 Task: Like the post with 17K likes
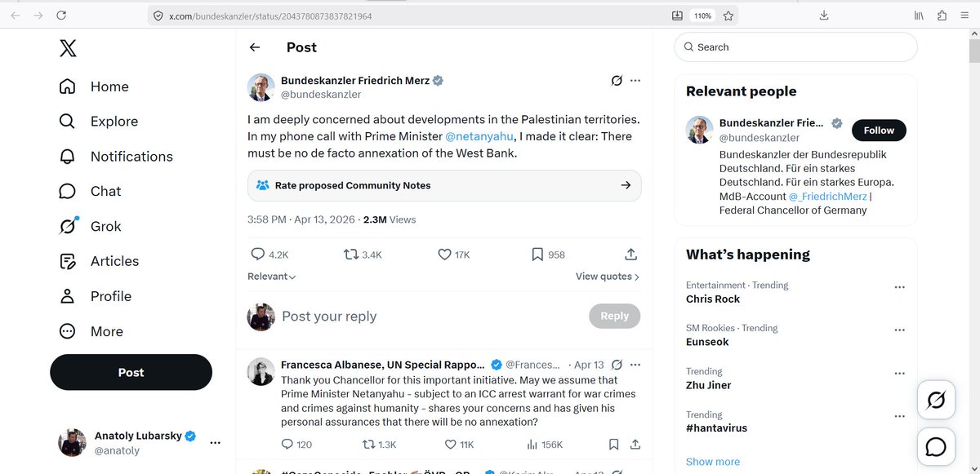click(x=445, y=255)
